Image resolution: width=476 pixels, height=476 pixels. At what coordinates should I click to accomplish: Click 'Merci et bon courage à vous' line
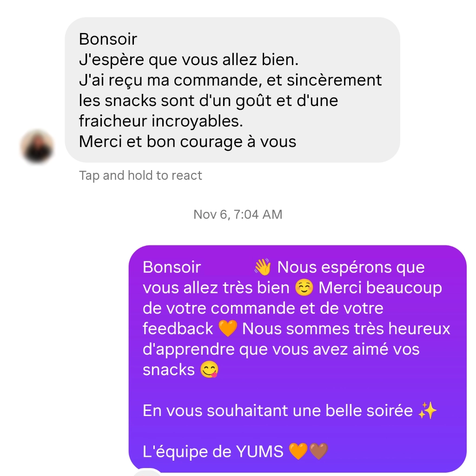187,142
